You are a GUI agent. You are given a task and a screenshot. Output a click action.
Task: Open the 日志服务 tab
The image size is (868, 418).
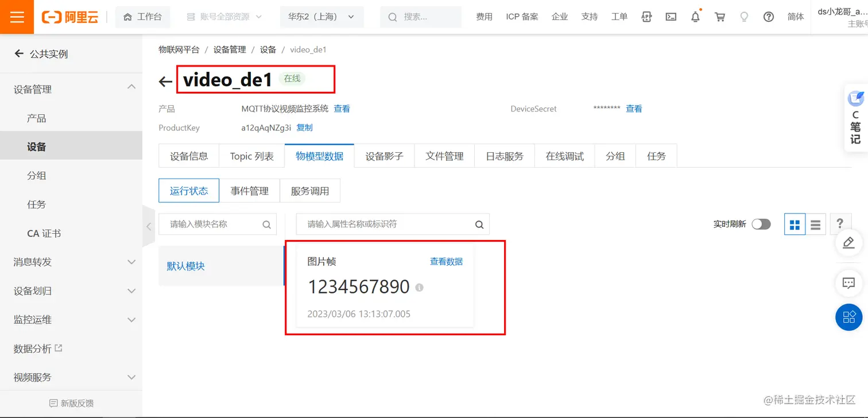505,156
